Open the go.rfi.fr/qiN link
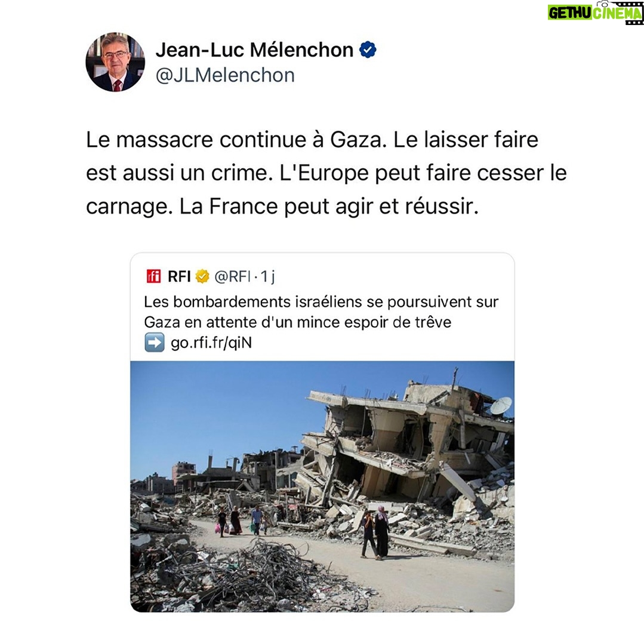Image resolution: width=644 pixels, height=644 pixels. [211, 343]
